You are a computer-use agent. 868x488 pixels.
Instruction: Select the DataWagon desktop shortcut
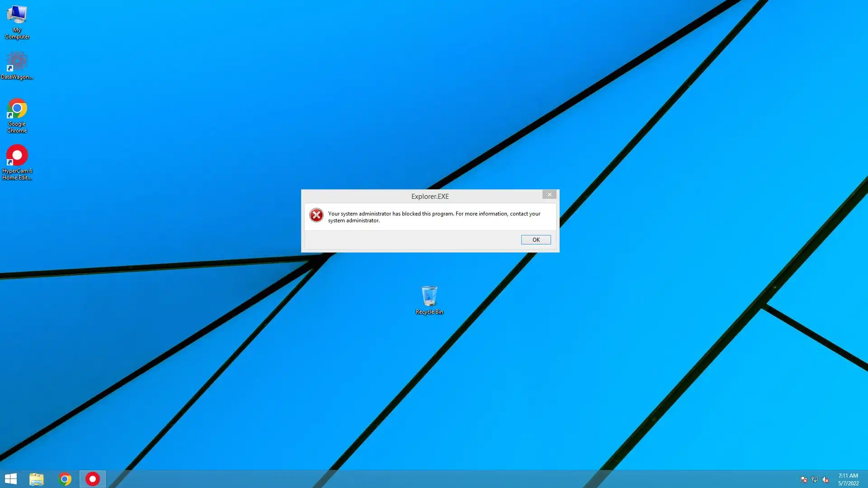click(17, 65)
